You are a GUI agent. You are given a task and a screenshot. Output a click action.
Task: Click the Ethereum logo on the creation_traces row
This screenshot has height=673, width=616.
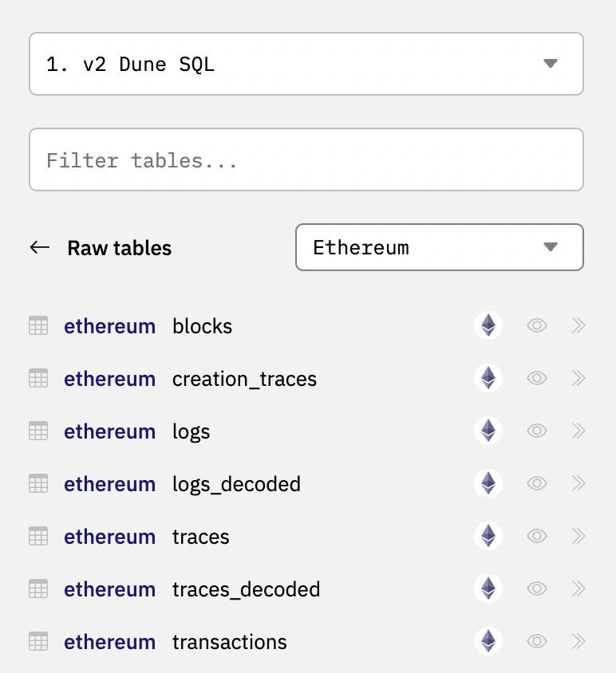tap(488, 378)
